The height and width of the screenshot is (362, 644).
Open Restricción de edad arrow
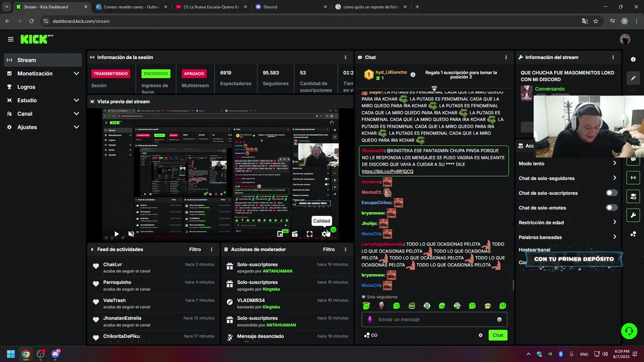coord(614,222)
